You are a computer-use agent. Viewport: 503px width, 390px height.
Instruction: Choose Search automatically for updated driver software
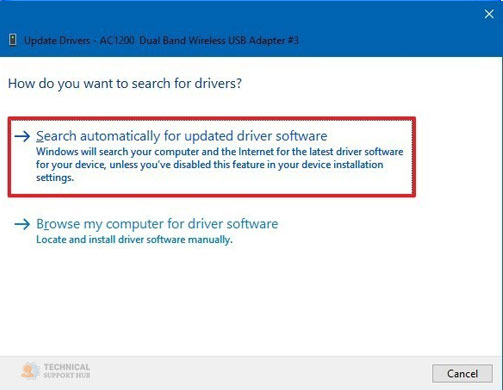click(x=212, y=157)
